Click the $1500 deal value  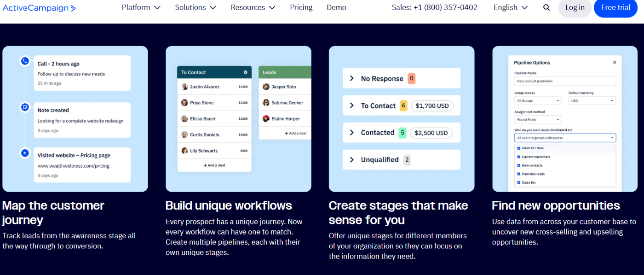pos(243,87)
